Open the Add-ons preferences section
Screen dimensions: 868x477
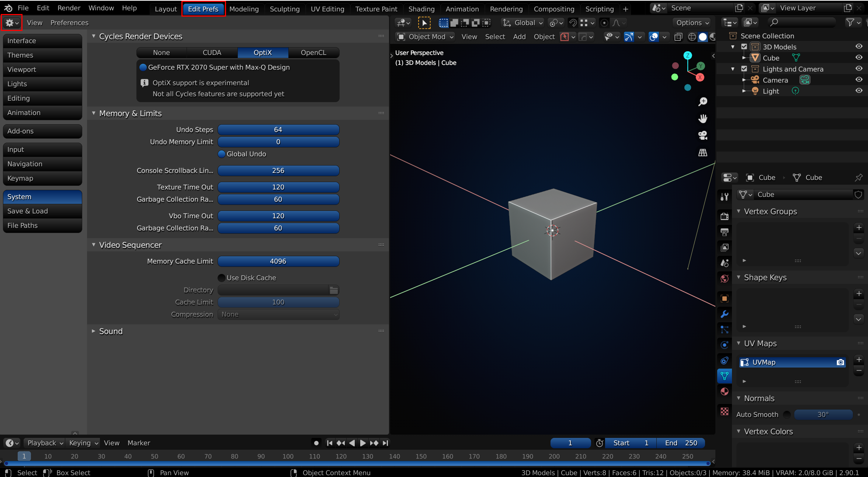[x=42, y=131]
